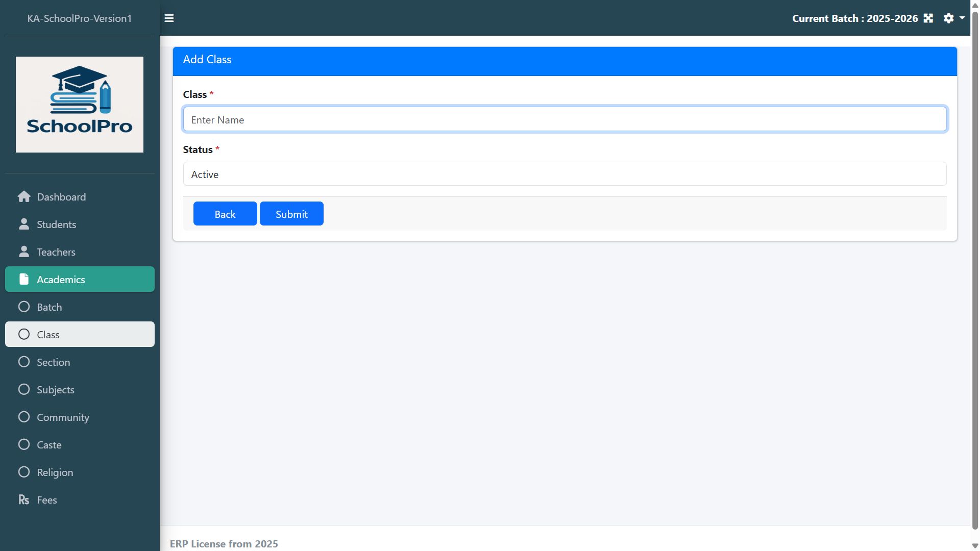Click the Academics document icon
This screenshot has width=980, height=551.
pyautogui.click(x=24, y=280)
